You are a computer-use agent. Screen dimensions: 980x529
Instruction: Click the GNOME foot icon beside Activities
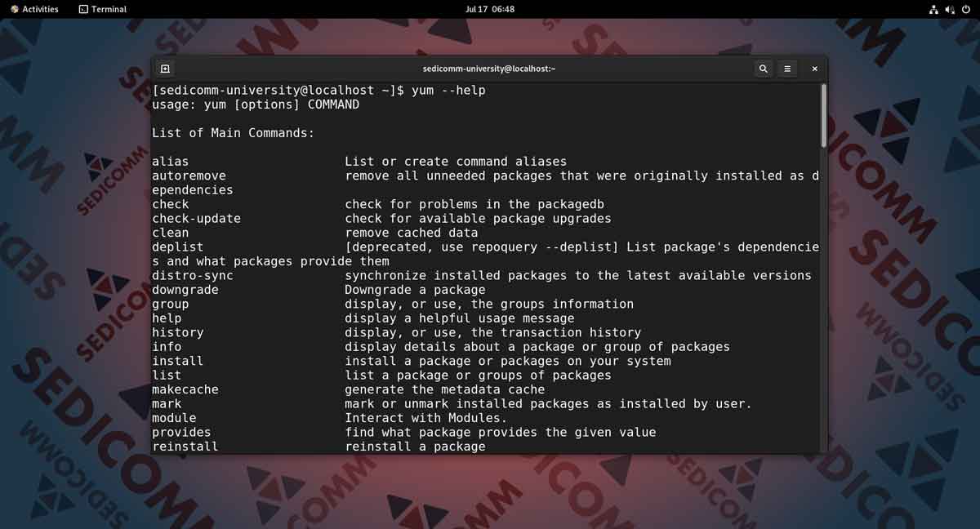coord(15,9)
